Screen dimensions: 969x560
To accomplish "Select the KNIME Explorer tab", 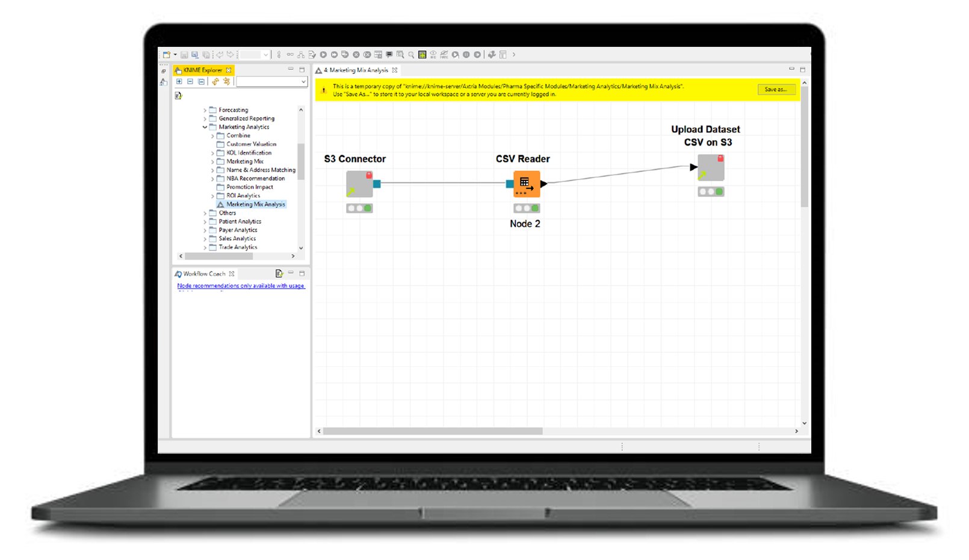I will tap(203, 70).
